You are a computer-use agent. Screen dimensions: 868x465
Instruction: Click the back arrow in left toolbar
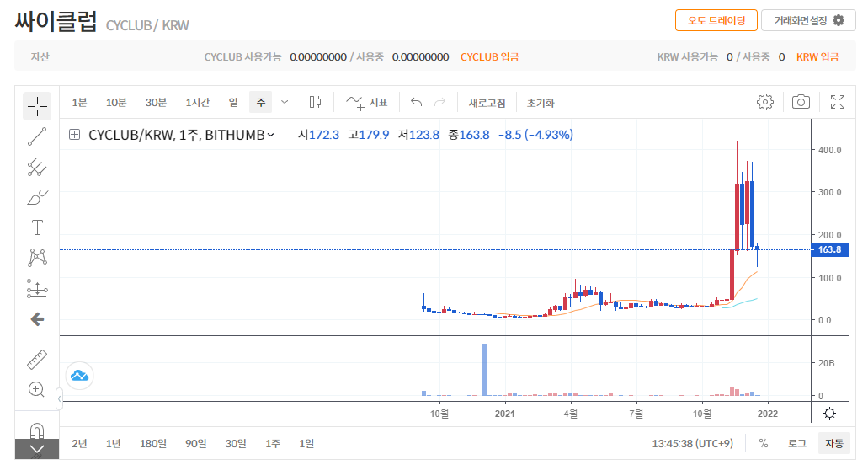point(37,319)
